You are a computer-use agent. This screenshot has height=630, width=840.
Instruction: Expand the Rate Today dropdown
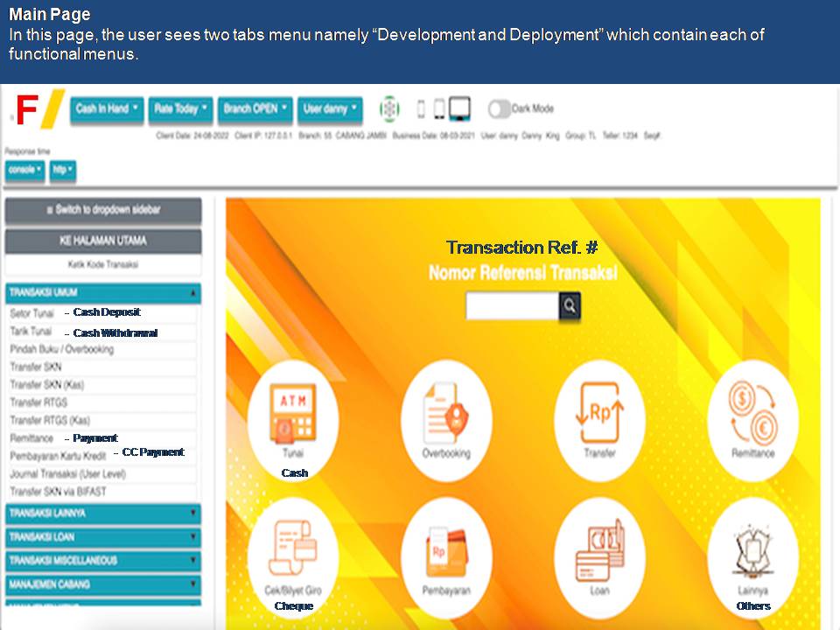(180, 109)
